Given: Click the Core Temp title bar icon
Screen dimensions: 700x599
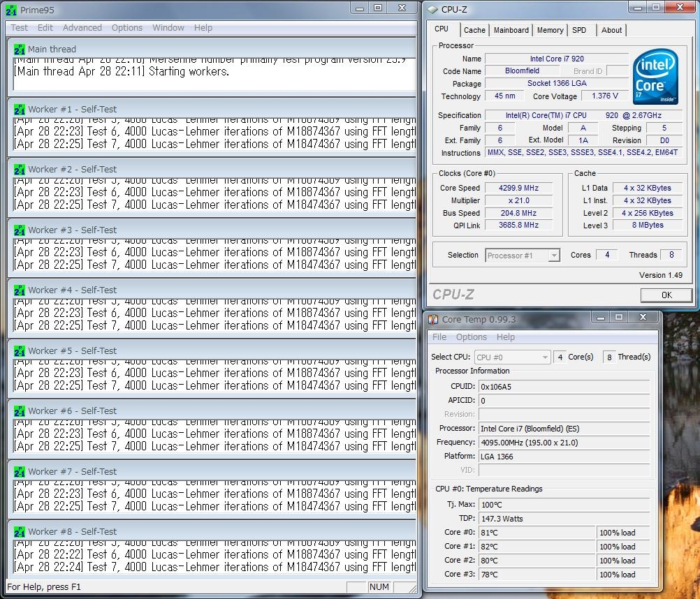Looking at the screenshot, I should click(433, 319).
